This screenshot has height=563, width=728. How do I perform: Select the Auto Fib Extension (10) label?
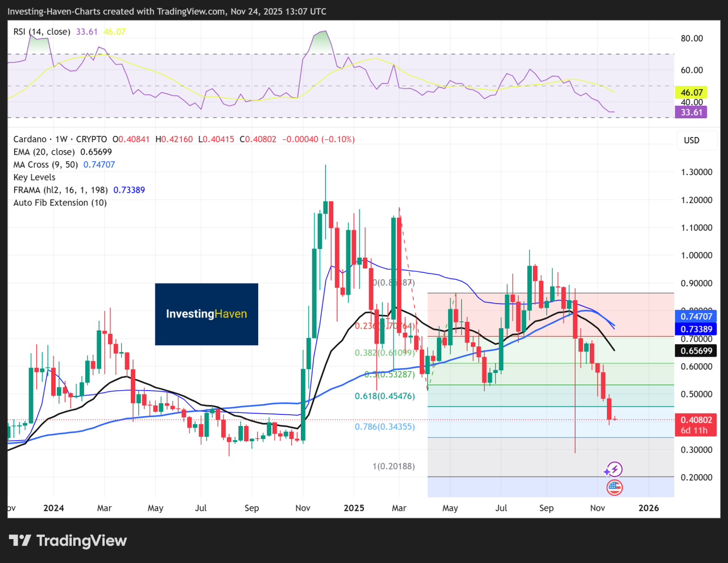click(59, 202)
